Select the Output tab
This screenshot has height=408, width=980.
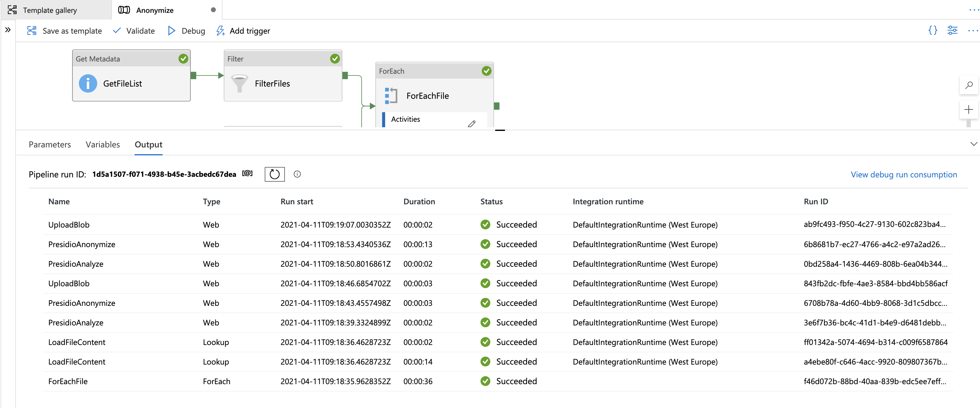(x=148, y=144)
